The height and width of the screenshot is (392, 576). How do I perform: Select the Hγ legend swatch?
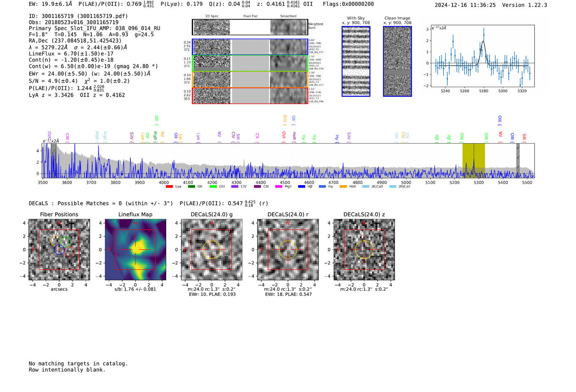click(x=322, y=187)
